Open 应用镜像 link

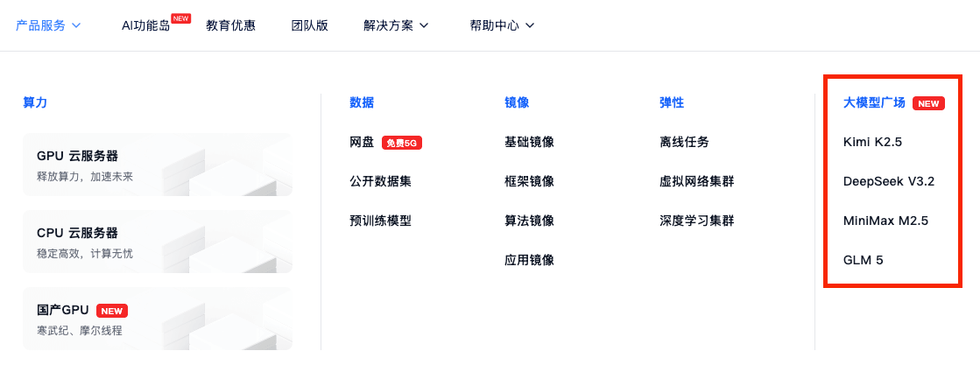[x=529, y=260]
